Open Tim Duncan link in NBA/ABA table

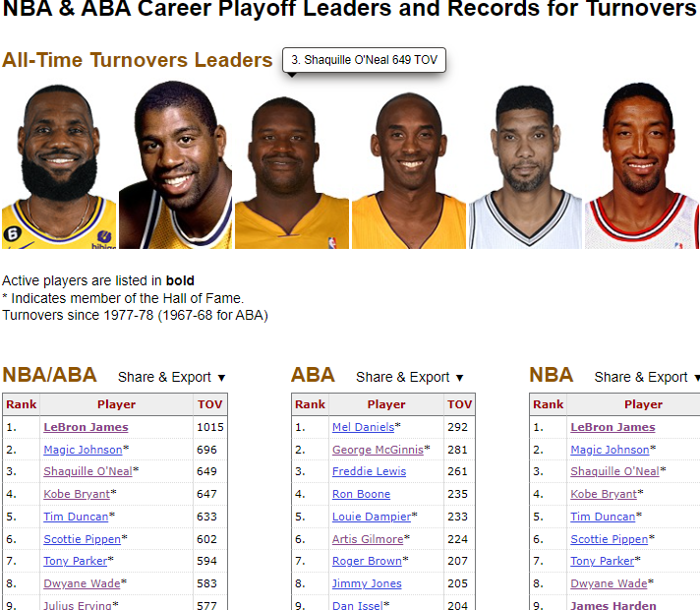click(76, 517)
